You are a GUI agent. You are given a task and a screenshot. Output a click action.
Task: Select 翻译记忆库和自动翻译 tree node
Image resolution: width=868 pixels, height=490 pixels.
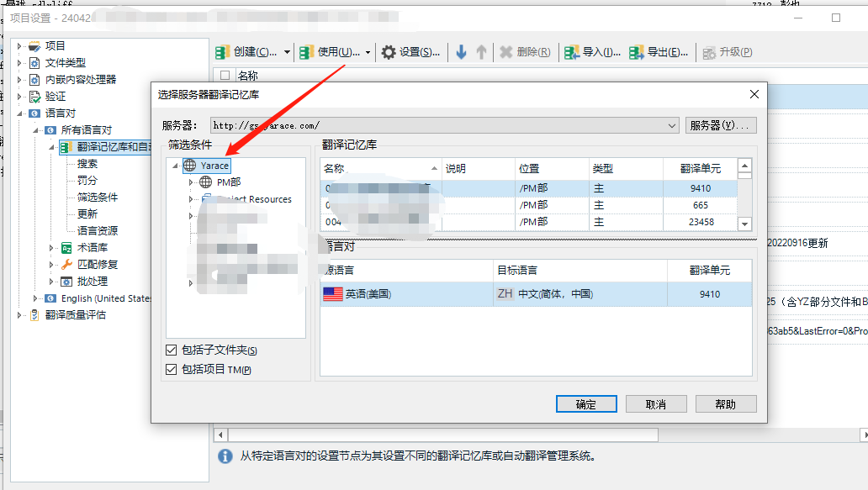(105, 146)
